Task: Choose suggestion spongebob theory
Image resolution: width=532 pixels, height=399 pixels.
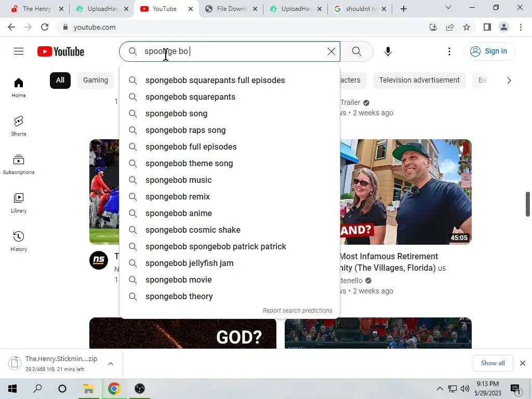Action: [230, 297]
